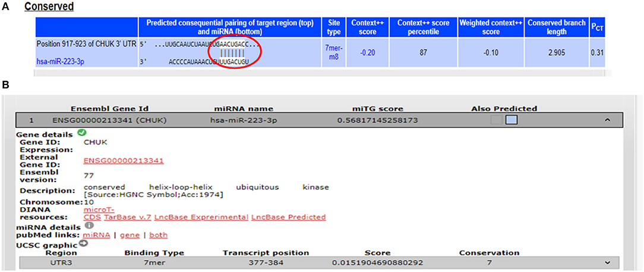
Task: Click the Transcript position column label
Action: click(x=266, y=253)
